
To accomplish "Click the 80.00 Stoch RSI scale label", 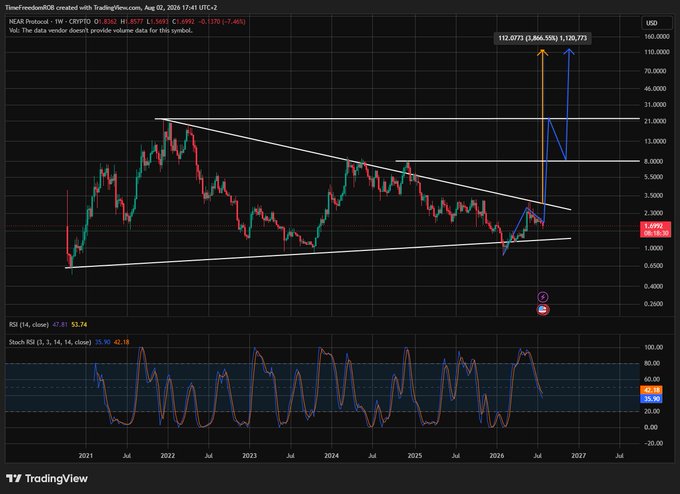I will tap(654, 363).
